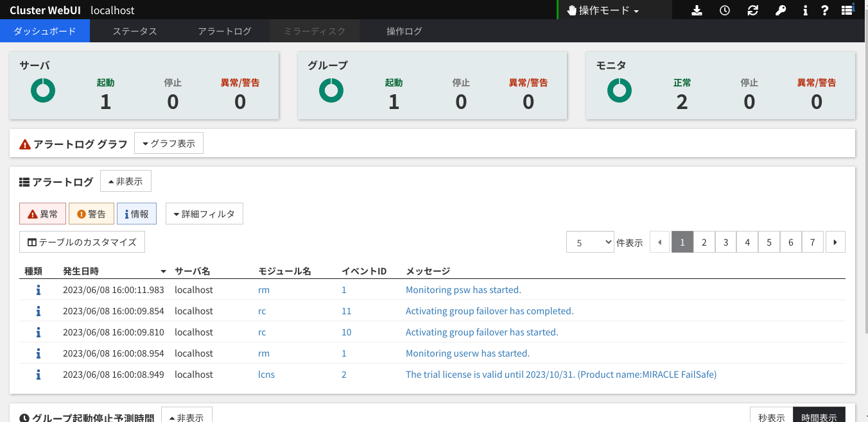Expand the グラフ表示 graph section
This screenshot has width=868, height=422.
(169, 144)
